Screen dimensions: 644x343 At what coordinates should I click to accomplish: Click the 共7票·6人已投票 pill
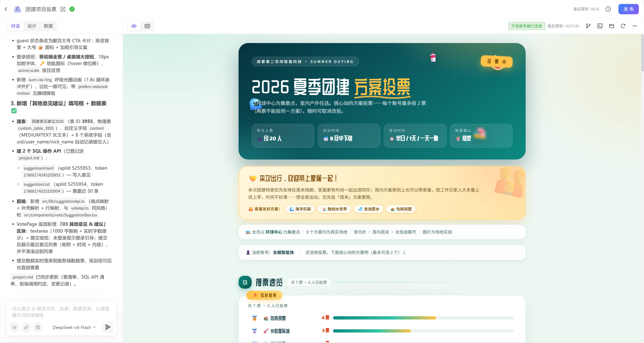309,282
